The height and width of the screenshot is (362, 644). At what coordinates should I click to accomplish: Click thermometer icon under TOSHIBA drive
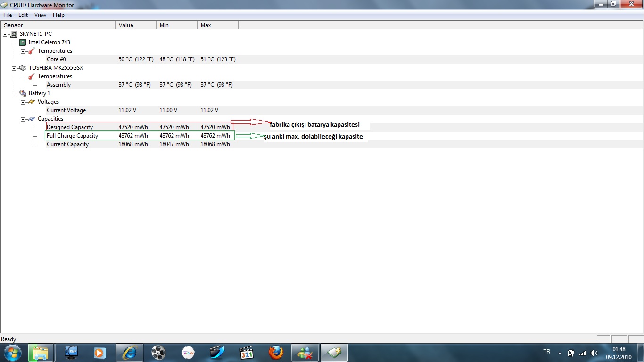32,76
